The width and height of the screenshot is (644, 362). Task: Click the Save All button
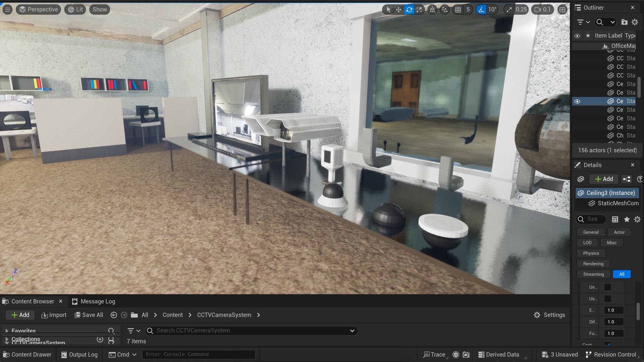pyautogui.click(x=89, y=315)
